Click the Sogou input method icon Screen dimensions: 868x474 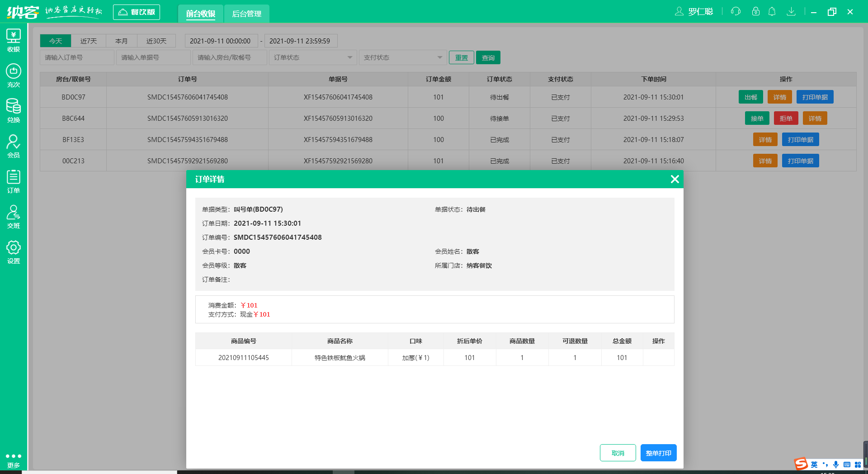pos(801,464)
